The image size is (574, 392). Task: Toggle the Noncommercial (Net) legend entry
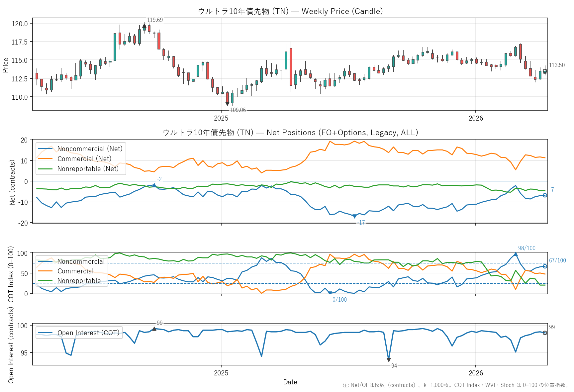point(90,149)
